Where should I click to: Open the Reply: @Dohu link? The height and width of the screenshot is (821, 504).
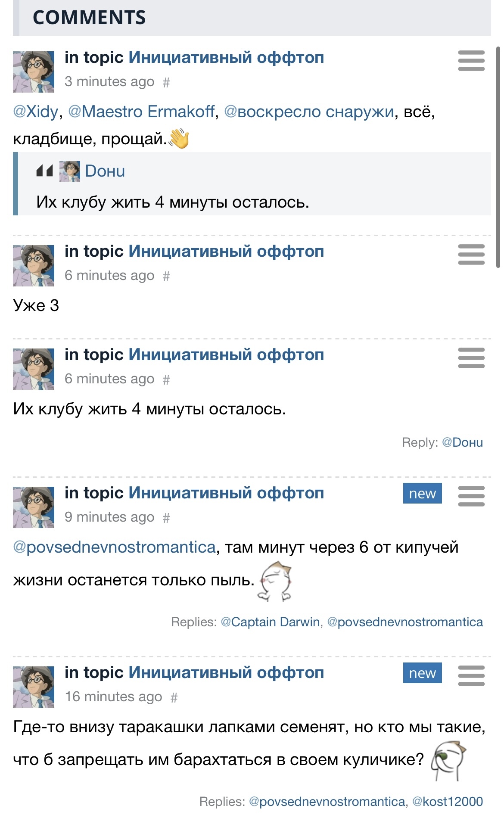(462, 442)
